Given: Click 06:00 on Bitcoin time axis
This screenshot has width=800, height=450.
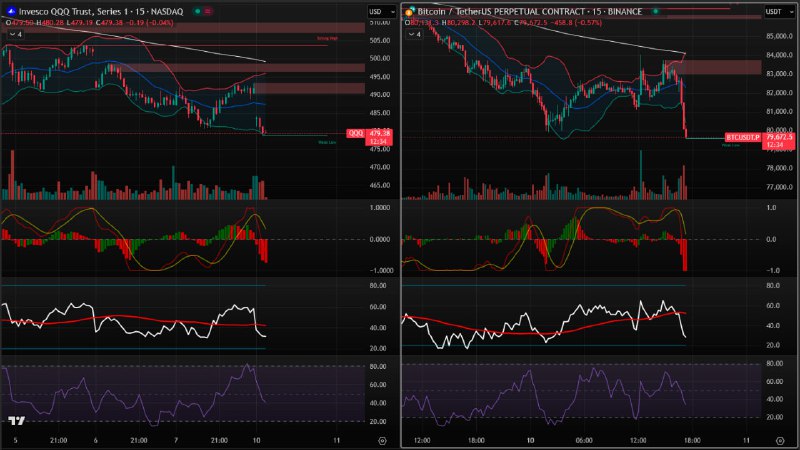Looking at the screenshot, I should click(x=584, y=440).
